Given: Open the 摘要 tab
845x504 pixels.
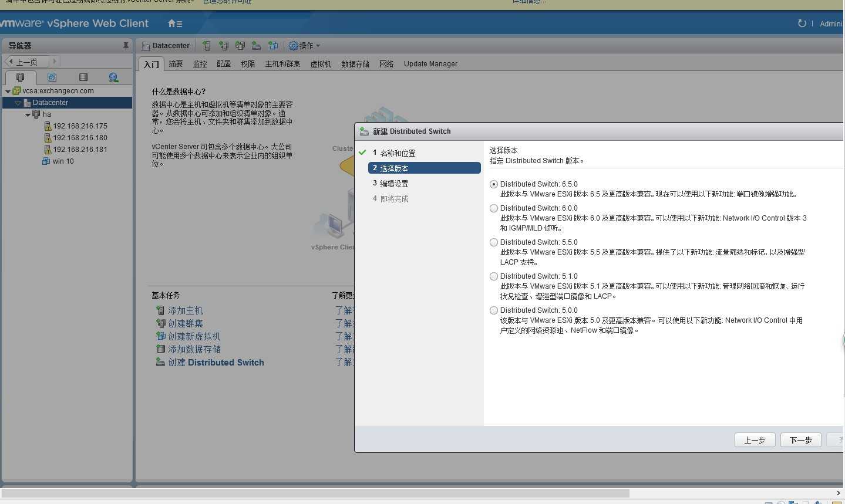Looking at the screenshot, I should click(176, 64).
